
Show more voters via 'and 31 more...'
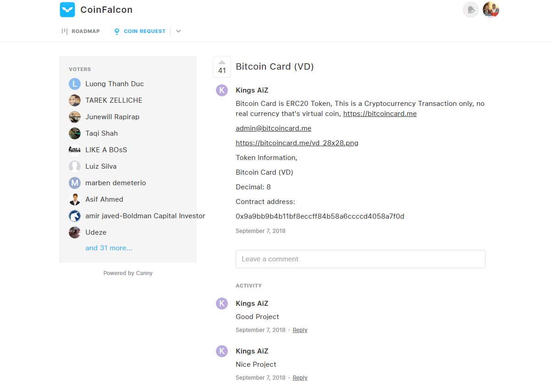tap(109, 248)
